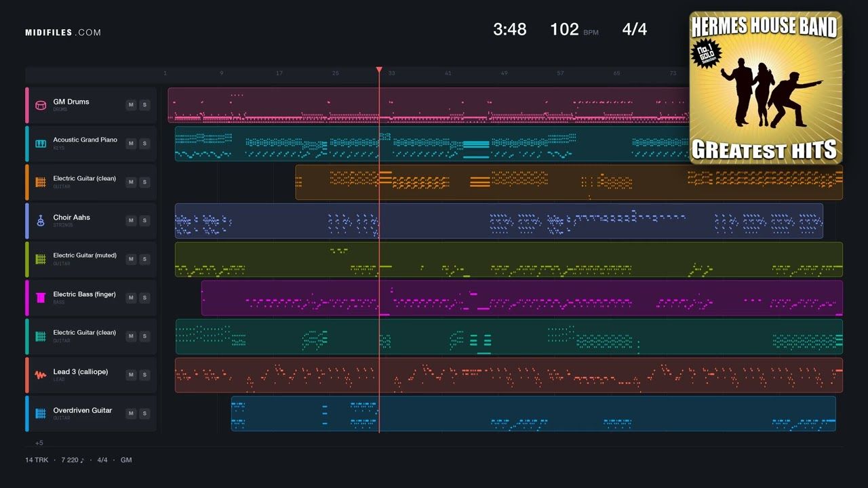Solo the Electric Bass (finger) track
The width and height of the screenshot is (868, 488).
[x=144, y=298]
